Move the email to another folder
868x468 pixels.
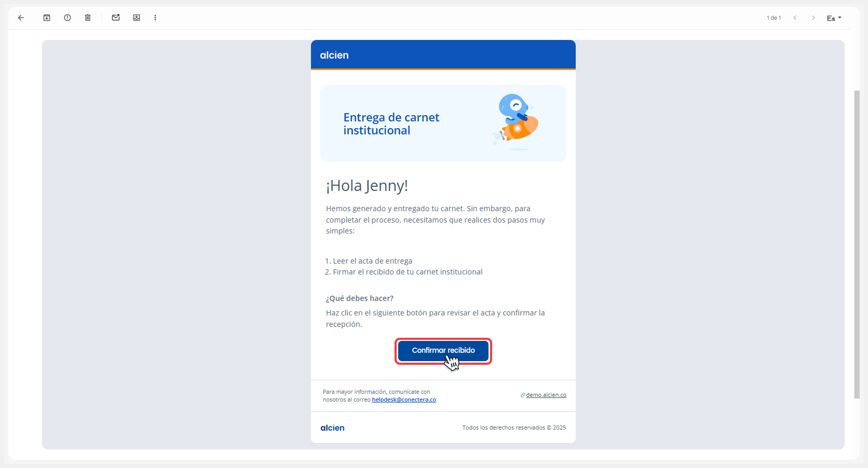pos(137,17)
